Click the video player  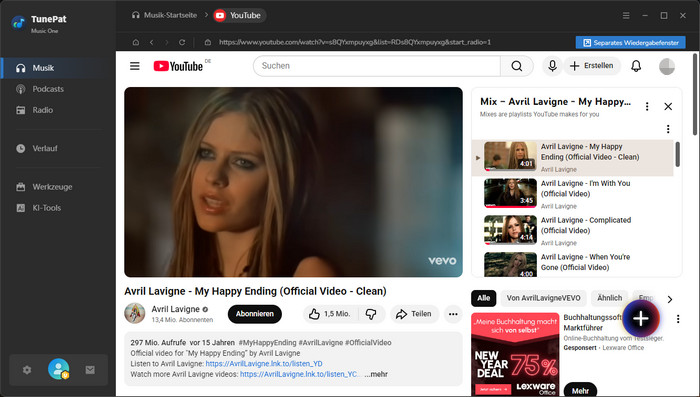[293, 182]
